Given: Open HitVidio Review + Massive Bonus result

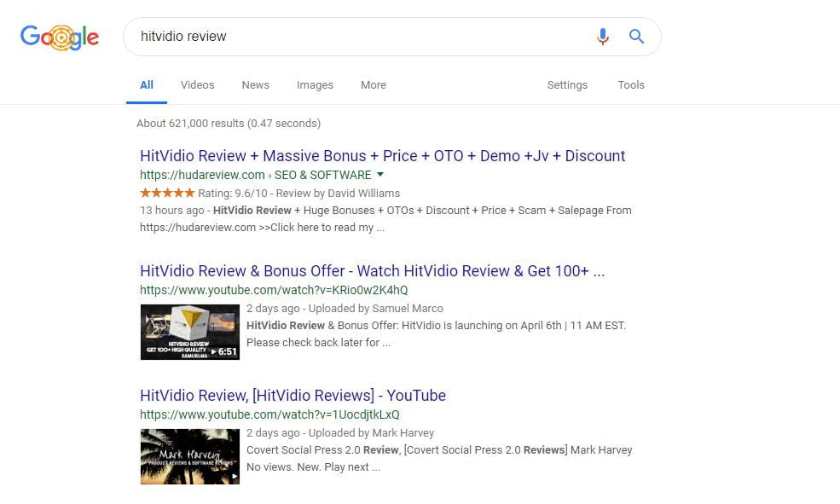Looking at the screenshot, I should point(383,156).
